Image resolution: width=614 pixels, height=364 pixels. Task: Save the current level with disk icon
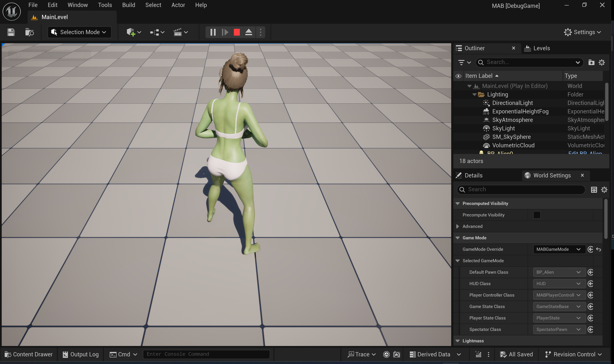pyautogui.click(x=11, y=32)
